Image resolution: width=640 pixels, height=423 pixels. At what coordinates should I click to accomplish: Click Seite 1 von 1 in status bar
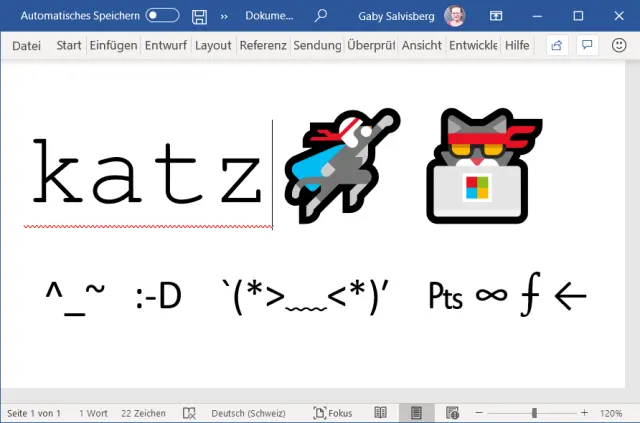[34, 413]
